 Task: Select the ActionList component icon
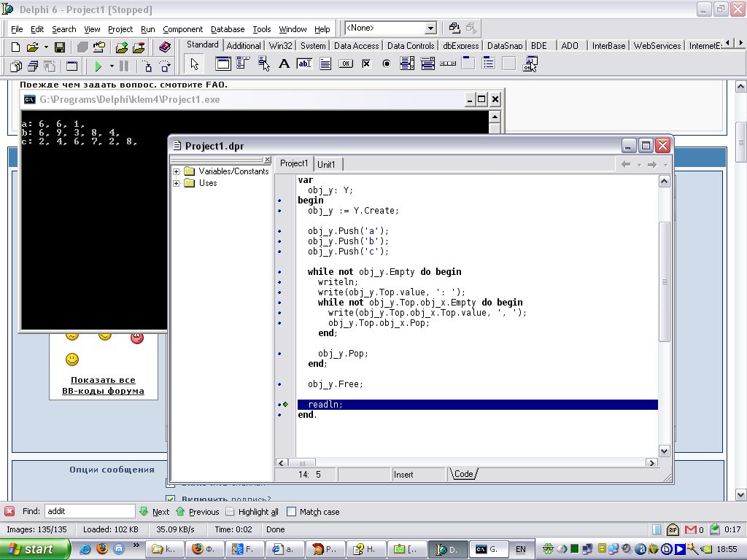(530, 64)
